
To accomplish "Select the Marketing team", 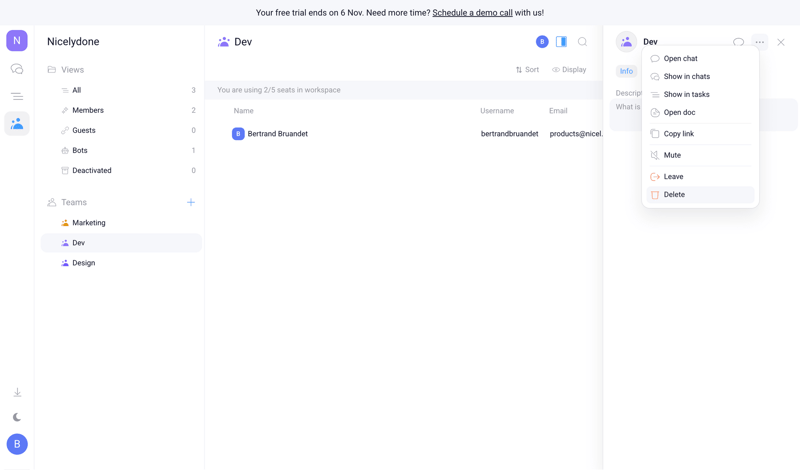I will pyautogui.click(x=89, y=223).
